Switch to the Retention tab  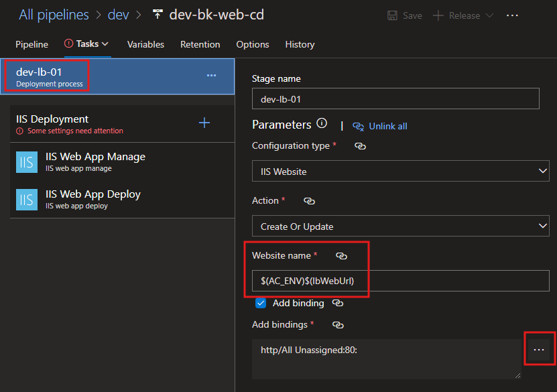[200, 44]
